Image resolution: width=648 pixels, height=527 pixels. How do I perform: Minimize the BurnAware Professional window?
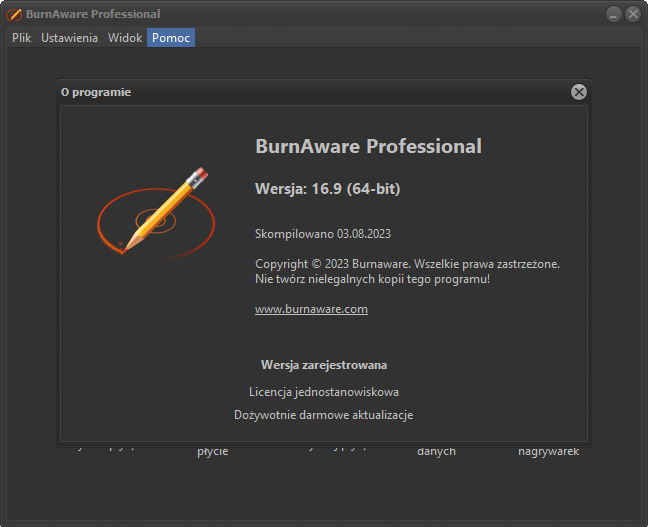tap(614, 14)
